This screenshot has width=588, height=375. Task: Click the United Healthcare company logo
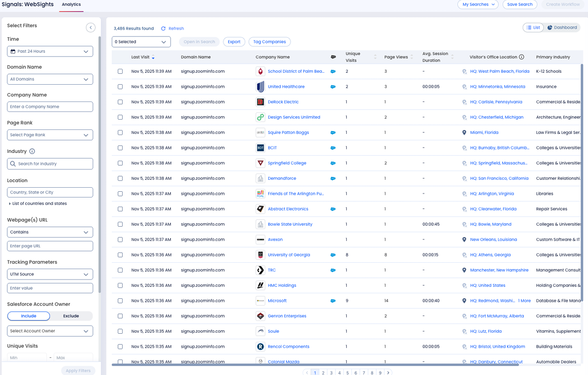pyautogui.click(x=260, y=86)
